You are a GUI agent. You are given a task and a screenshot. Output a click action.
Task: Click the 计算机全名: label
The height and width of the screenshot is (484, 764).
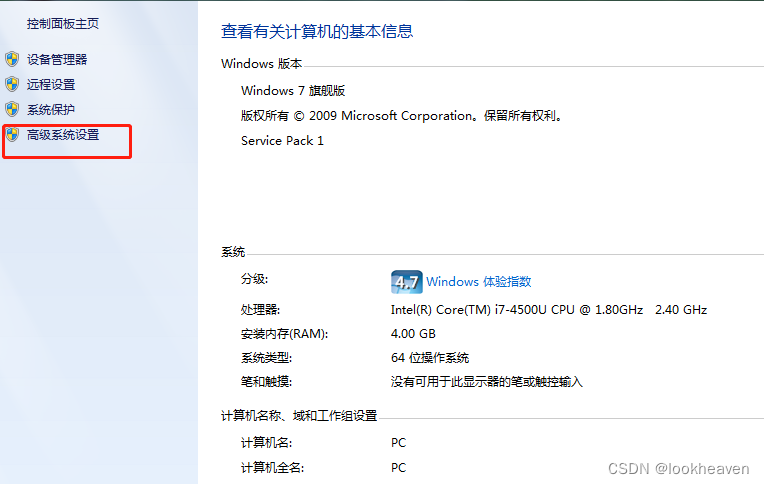[x=272, y=468]
